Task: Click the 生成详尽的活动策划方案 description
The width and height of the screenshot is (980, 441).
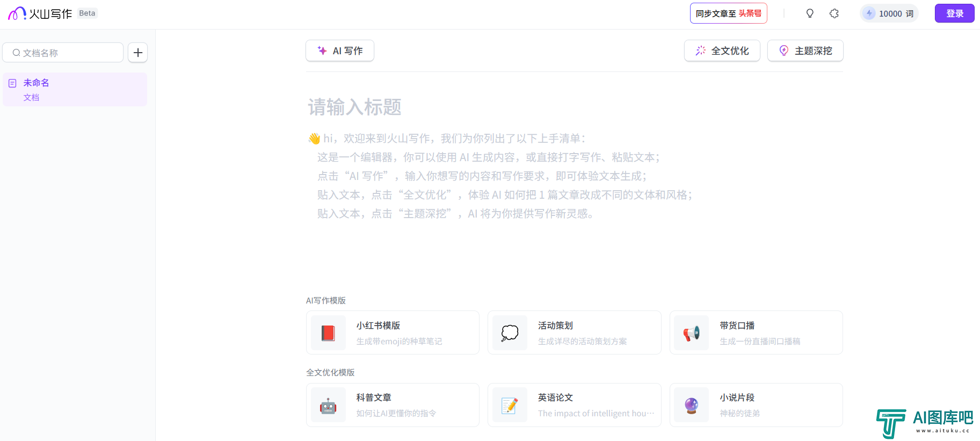Action: 582,341
